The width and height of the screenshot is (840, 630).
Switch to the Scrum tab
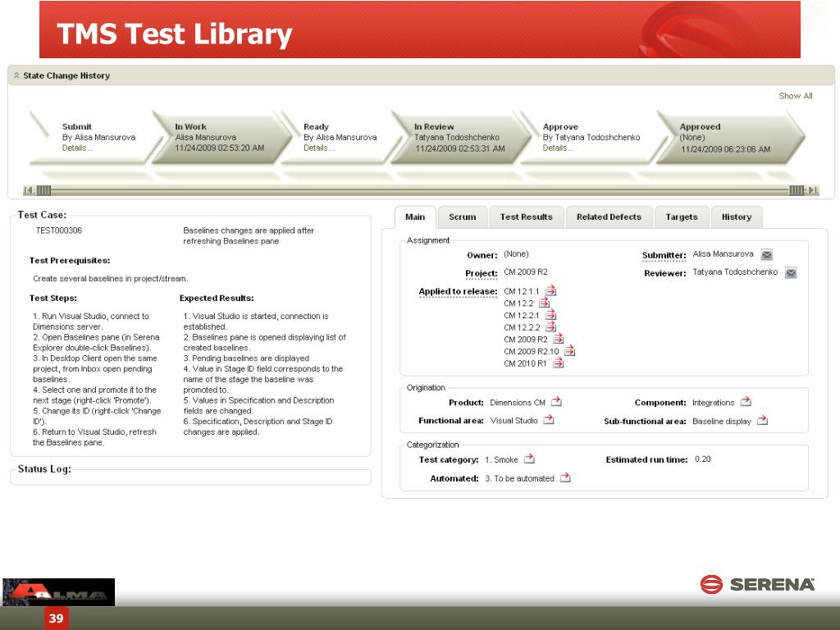tap(463, 217)
